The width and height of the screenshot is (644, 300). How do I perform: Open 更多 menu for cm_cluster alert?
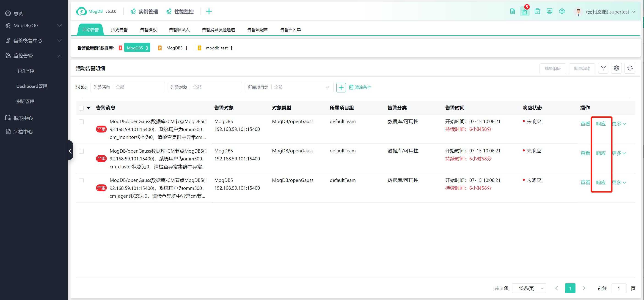coord(619,153)
